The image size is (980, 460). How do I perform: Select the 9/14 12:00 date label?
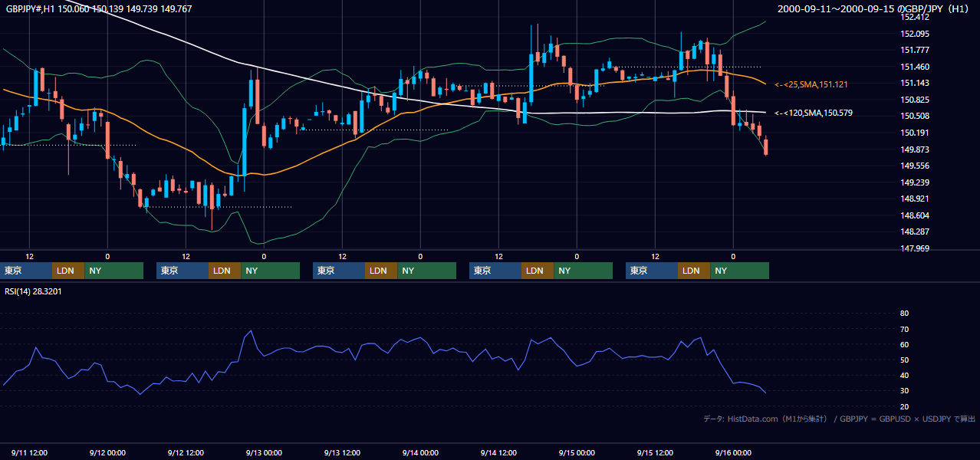(x=499, y=452)
